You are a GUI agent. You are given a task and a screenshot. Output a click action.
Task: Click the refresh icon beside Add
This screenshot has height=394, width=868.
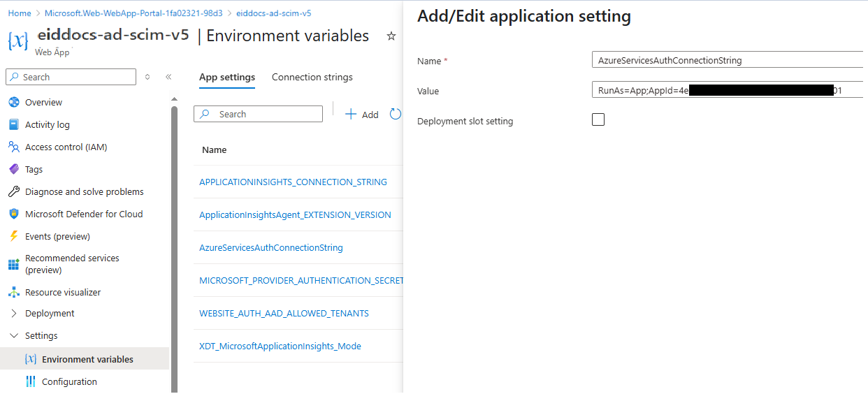pos(395,114)
